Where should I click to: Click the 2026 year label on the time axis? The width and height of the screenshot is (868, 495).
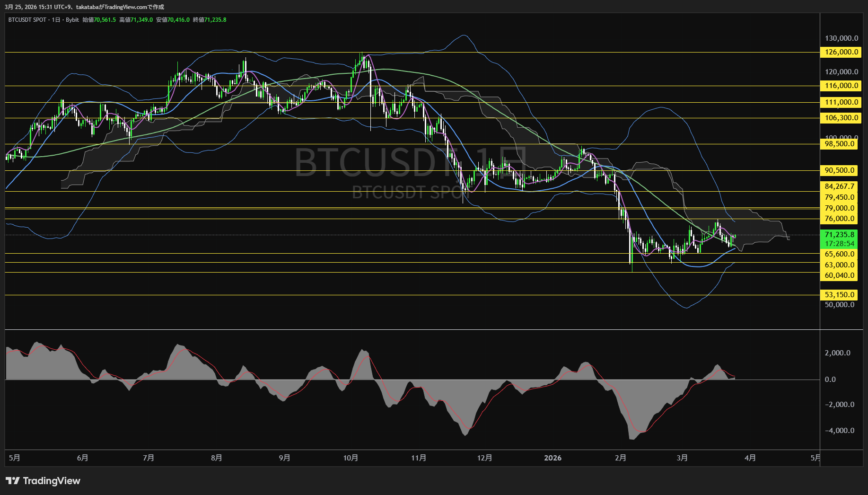553,458
